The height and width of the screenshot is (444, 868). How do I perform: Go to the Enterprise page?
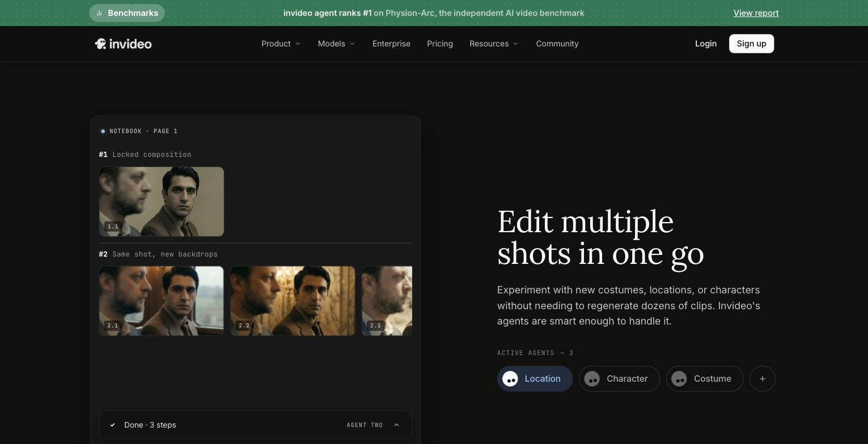pos(391,44)
